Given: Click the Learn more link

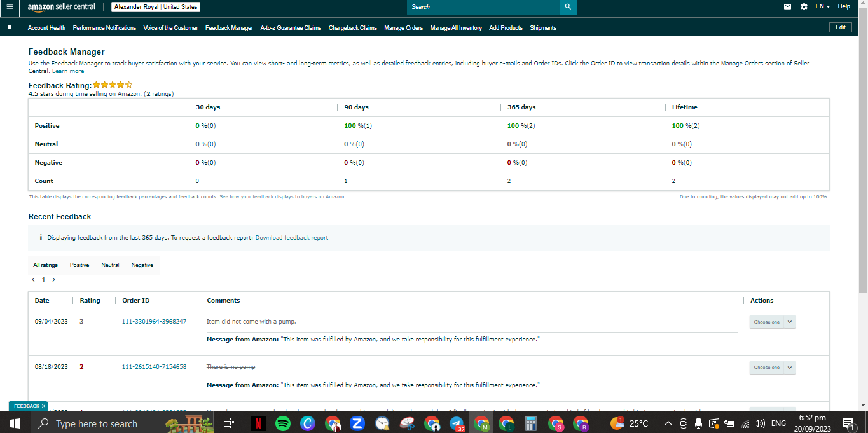Looking at the screenshot, I should coord(68,71).
